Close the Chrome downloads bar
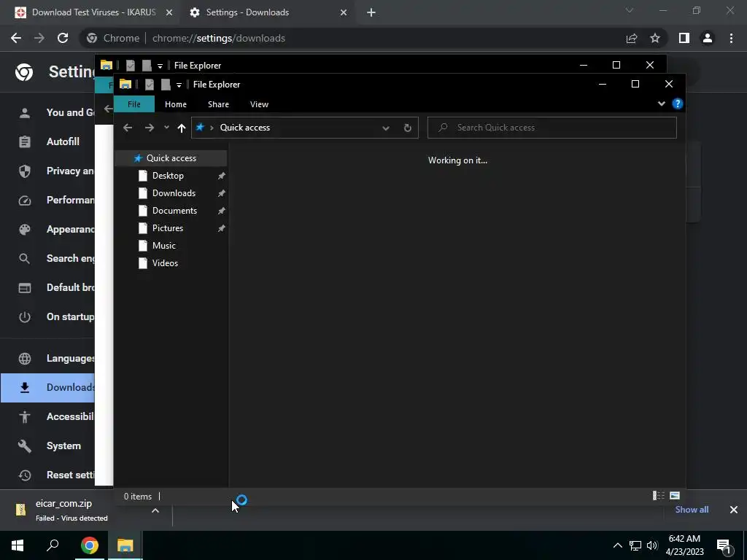 [734, 510]
